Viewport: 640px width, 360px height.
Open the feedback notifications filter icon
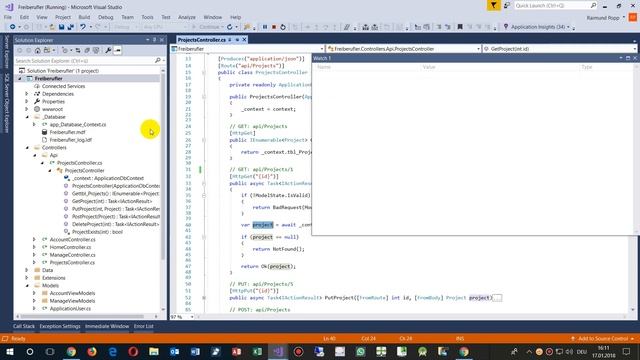pos(493,5)
